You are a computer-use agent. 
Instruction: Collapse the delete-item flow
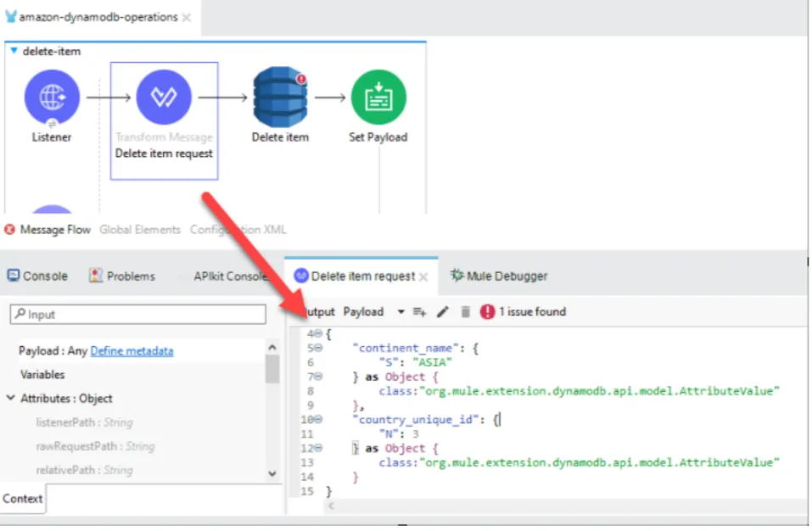point(14,51)
